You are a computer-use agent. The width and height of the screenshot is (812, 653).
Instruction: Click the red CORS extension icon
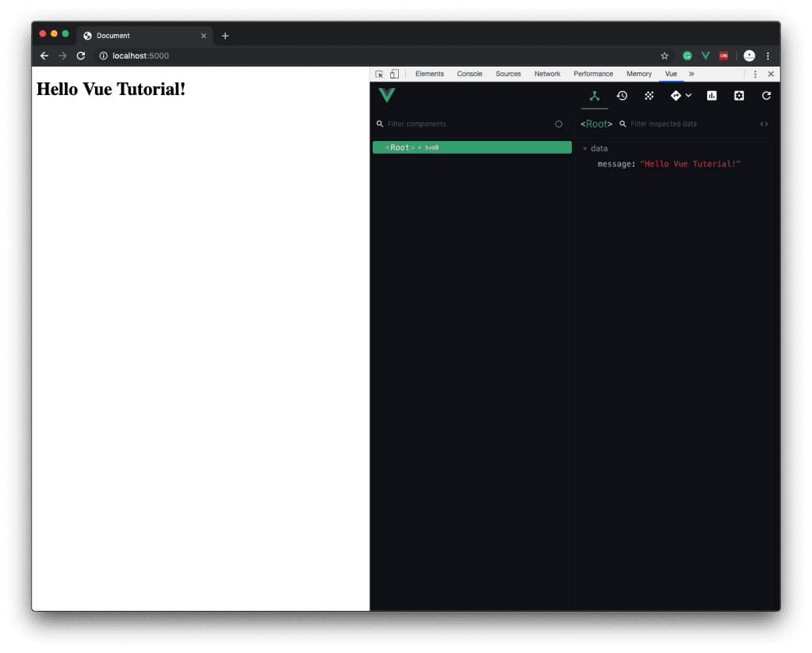pyautogui.click(x=723, y=56)
